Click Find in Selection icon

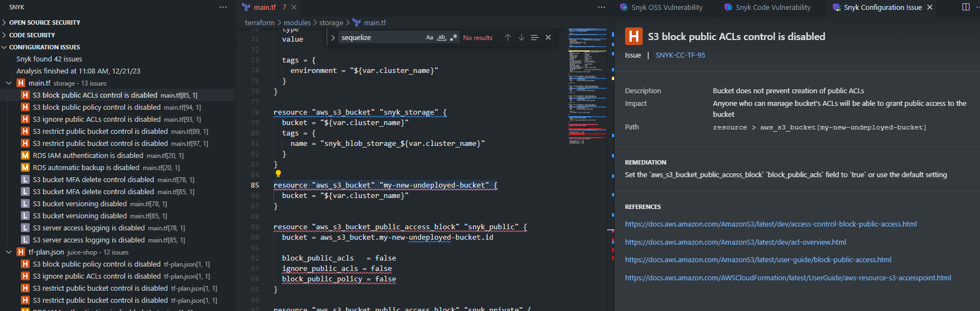pyautogui.click(x=534, y=38)
